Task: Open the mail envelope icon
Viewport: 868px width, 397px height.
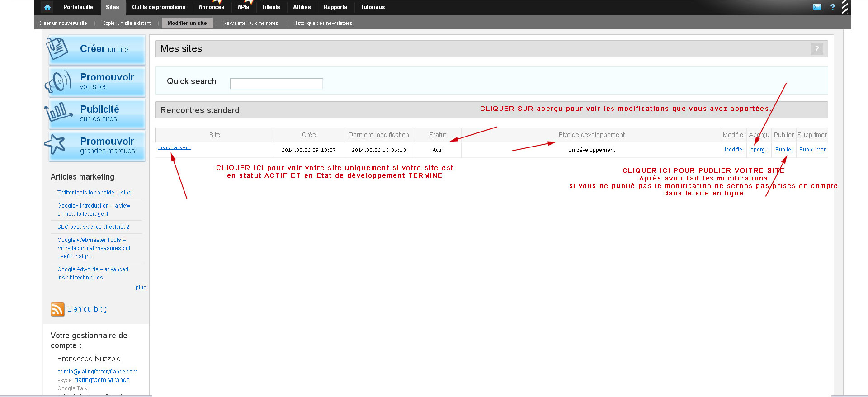Action: tap(817, 7)
